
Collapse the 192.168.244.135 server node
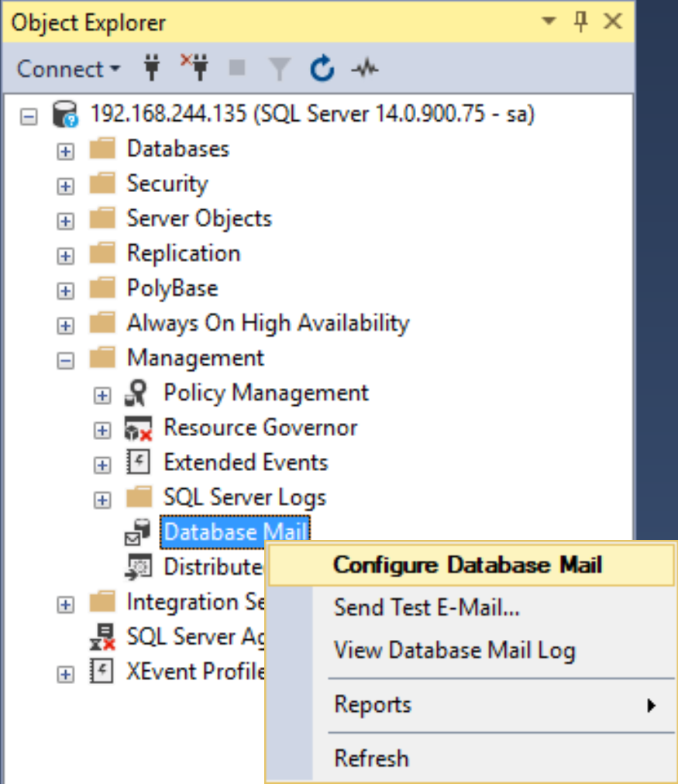click(x=29, y=117)
